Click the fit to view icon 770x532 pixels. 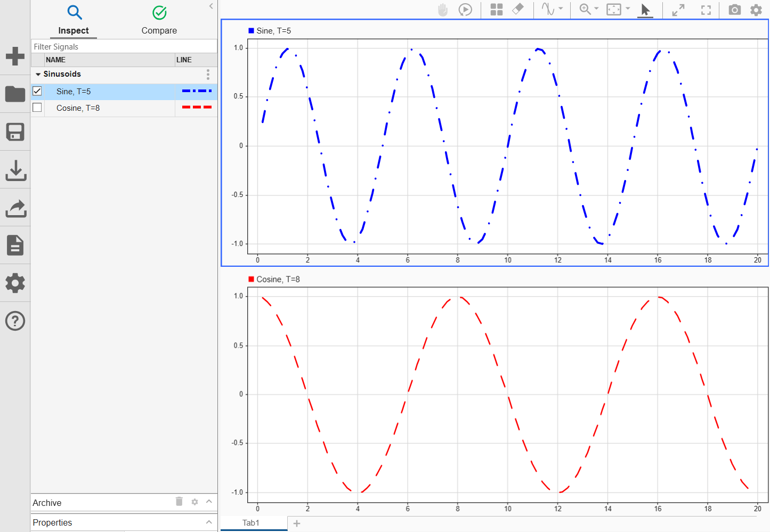pyautogui.click(x=614, y=10)
